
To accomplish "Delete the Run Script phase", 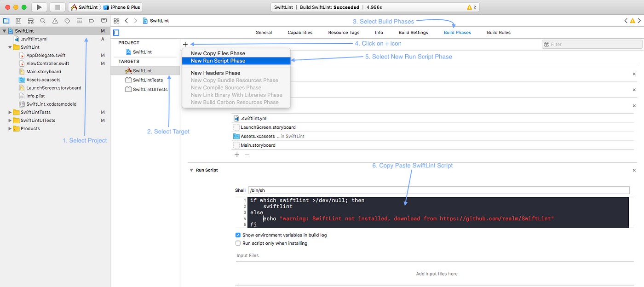I will pos(634,170).
